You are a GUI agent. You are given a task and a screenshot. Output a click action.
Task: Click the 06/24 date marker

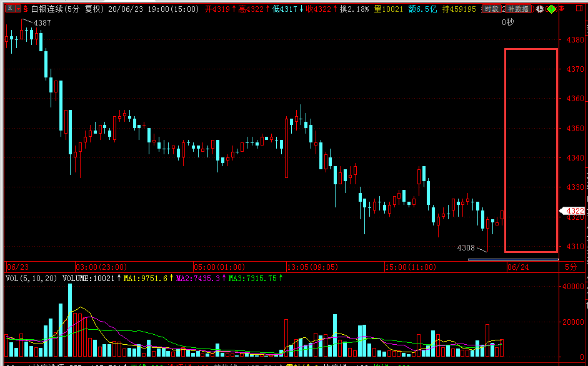click(518, 267)
